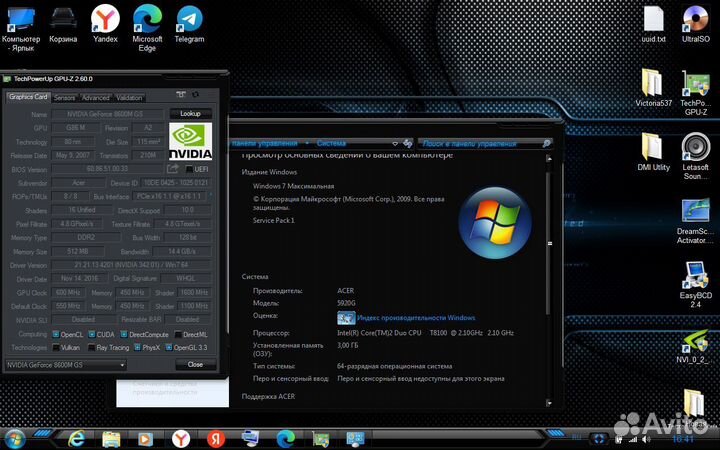Open GPU-Z settings menu icon
720x450 pixels.
tap(196, 95)
